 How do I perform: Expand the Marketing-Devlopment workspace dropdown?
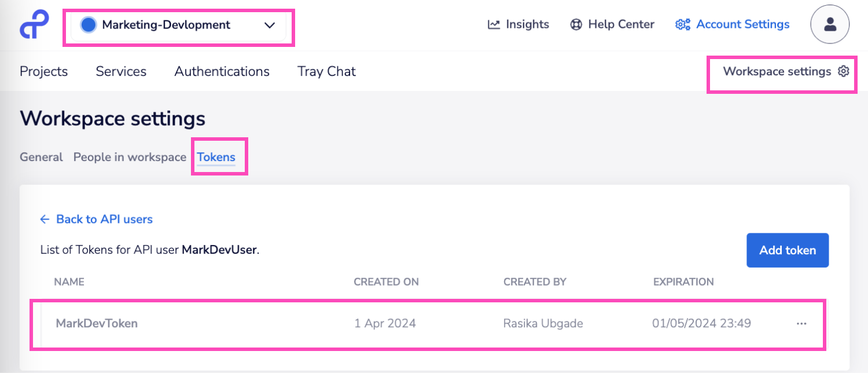(x=178, y=25)
